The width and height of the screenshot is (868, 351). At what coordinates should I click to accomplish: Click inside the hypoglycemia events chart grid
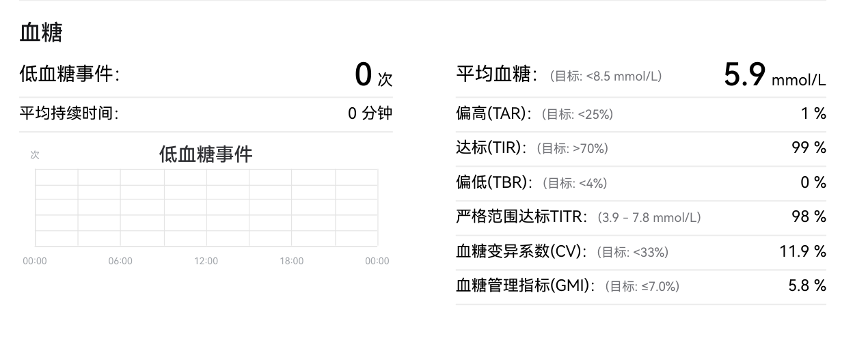[206, 208]
